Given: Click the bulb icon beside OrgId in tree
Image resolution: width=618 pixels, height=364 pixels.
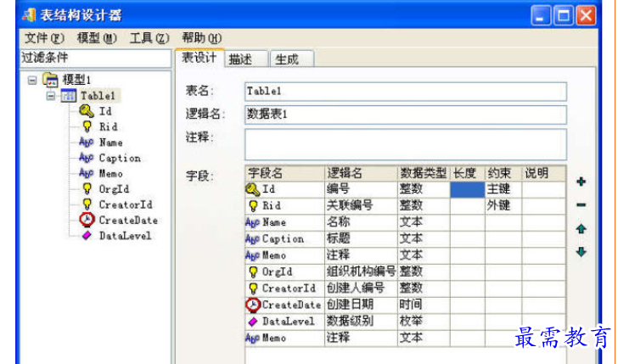Looking at the screenshot, I should tap(87, 188).
